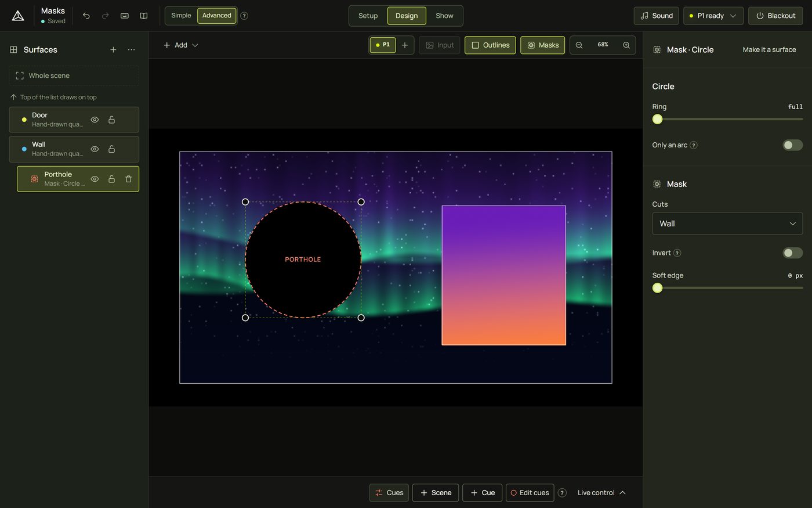The width and height of the screenshot is (812, 508).
Task: Open the Sound button
Action: point(657,16)
